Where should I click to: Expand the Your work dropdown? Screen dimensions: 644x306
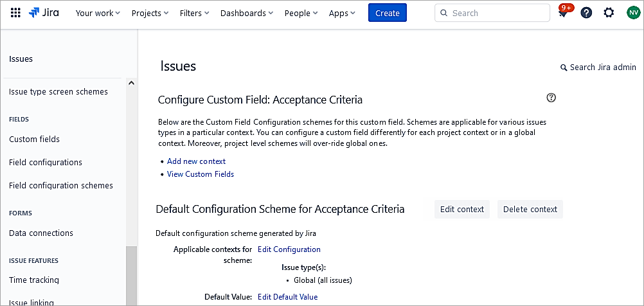click(x=98, y=13)
